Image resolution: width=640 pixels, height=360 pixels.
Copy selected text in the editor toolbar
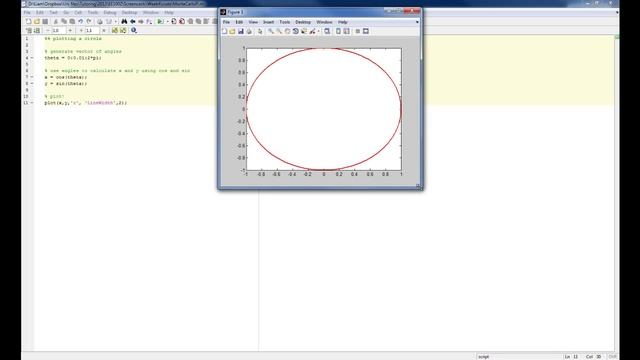(x=64, y=21)
